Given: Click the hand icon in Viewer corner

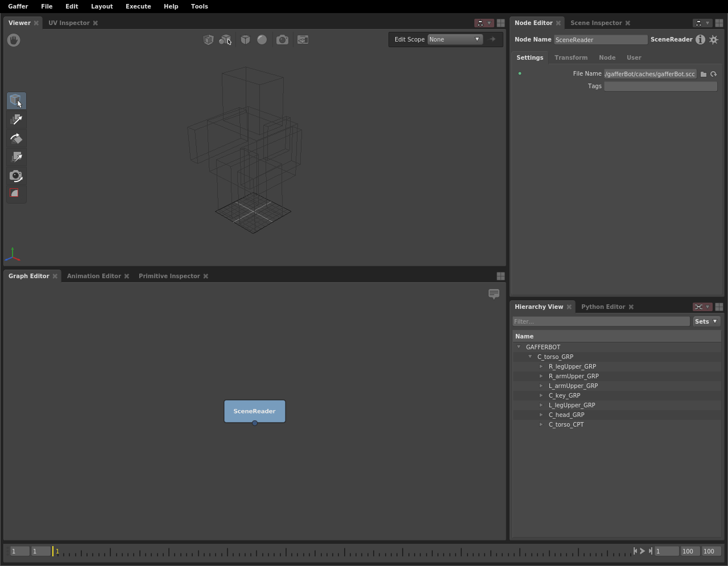Looking at the screenshot, I should (x=14, y=40).
